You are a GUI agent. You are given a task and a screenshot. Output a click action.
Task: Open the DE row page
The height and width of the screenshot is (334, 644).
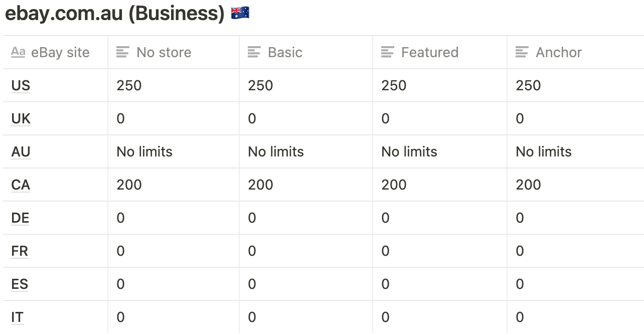click(x=20, y=218)
